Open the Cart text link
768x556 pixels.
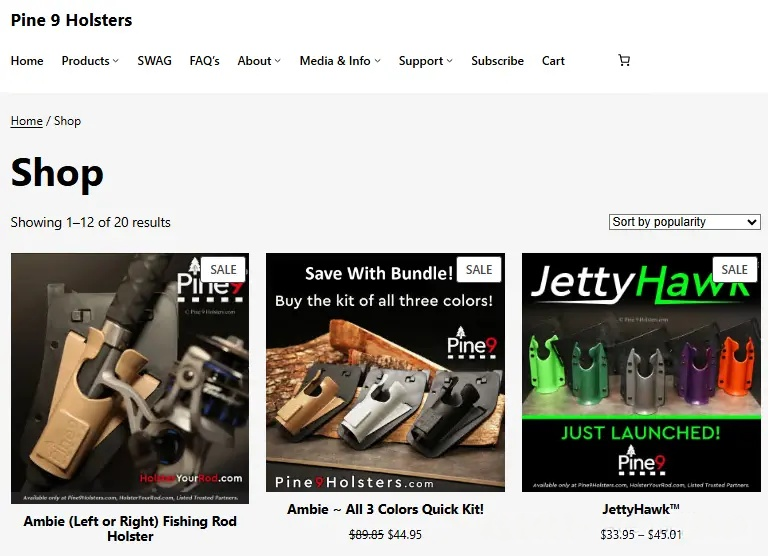tap(553, 61)
